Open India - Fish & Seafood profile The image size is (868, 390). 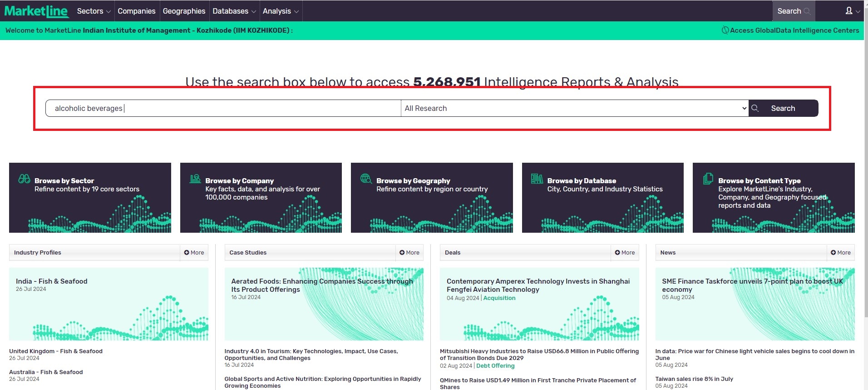point(52,281)
